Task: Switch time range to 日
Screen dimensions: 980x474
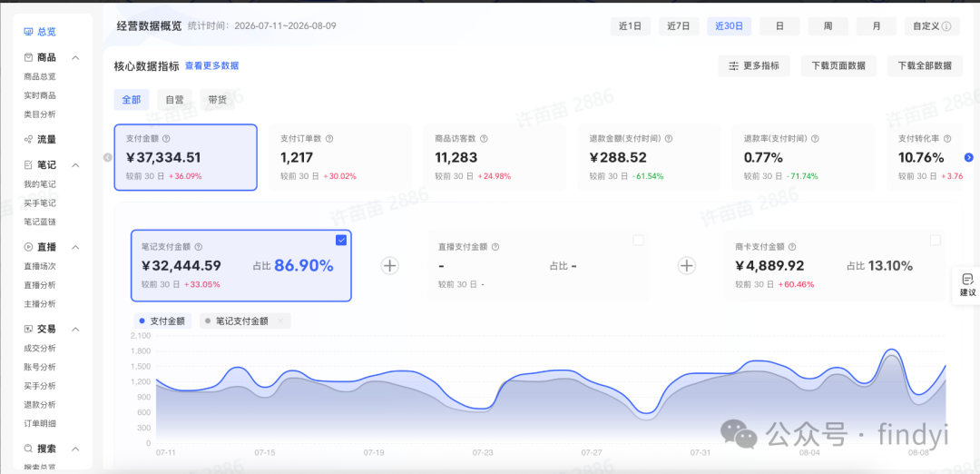Action: coord(779,26)
